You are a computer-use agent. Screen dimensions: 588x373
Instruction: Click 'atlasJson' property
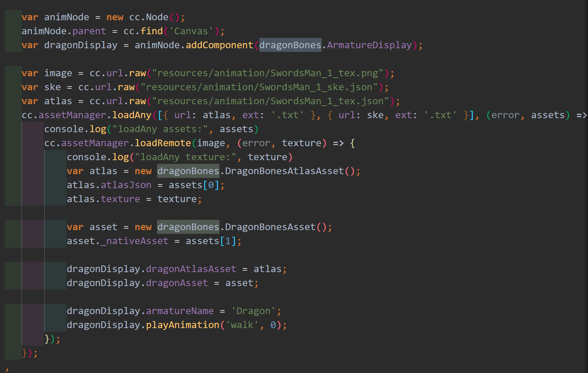click(126, 185)
